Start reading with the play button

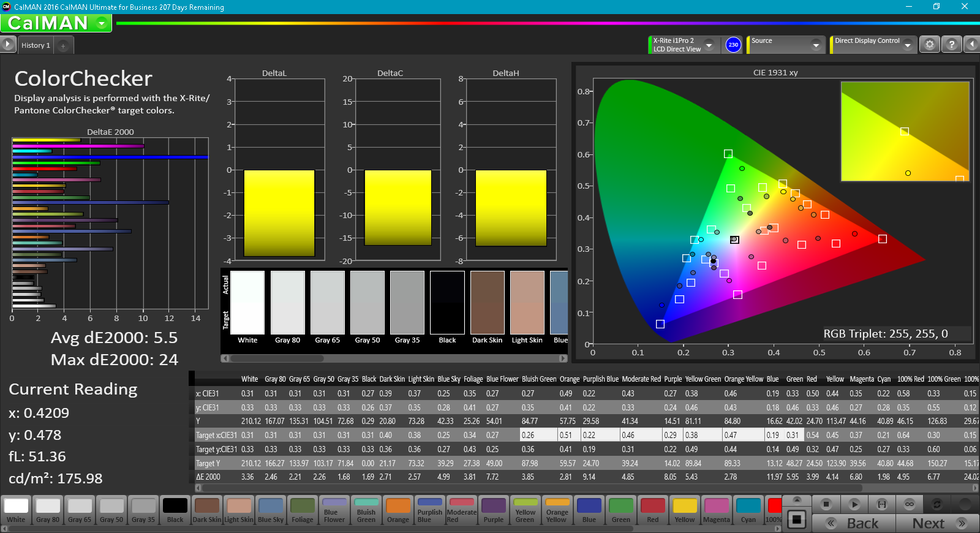point(854,504)
